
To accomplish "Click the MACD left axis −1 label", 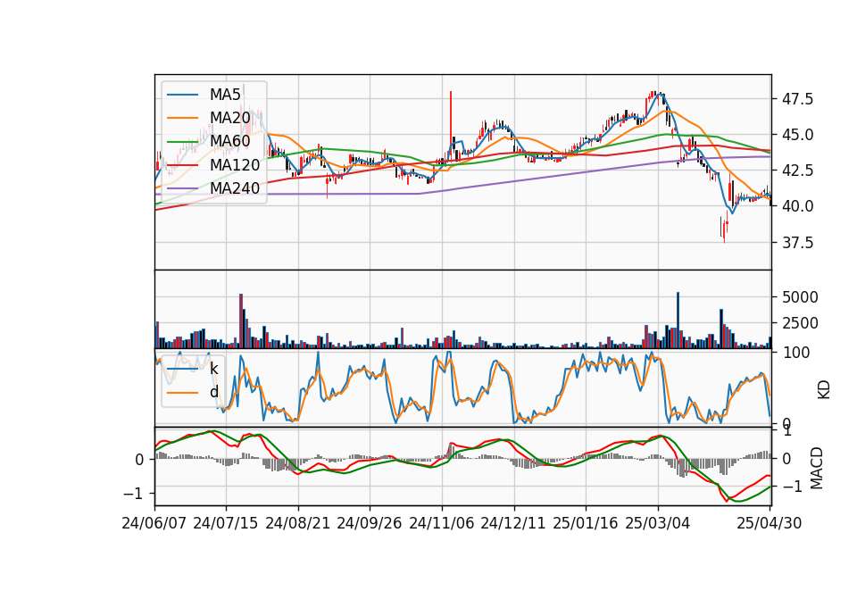I will coord(134,494).
